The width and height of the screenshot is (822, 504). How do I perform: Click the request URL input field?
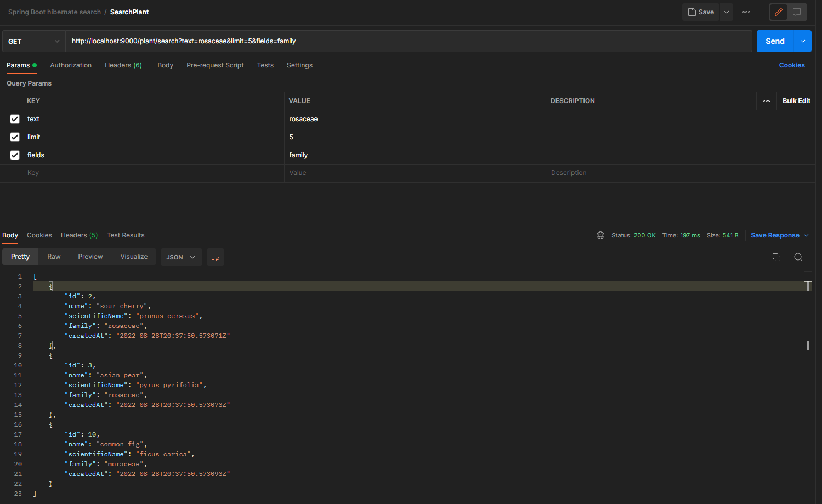pyautogui.click(x=409, y=41)
